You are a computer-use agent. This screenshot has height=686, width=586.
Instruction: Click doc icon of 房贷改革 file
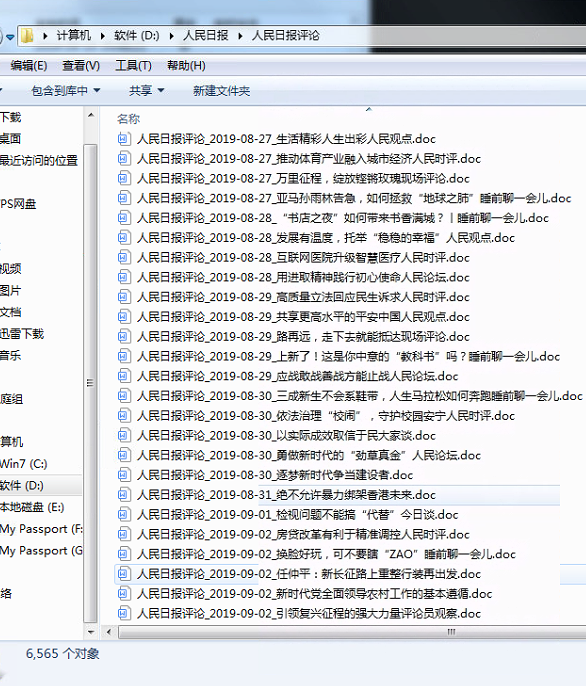[124, 534]
